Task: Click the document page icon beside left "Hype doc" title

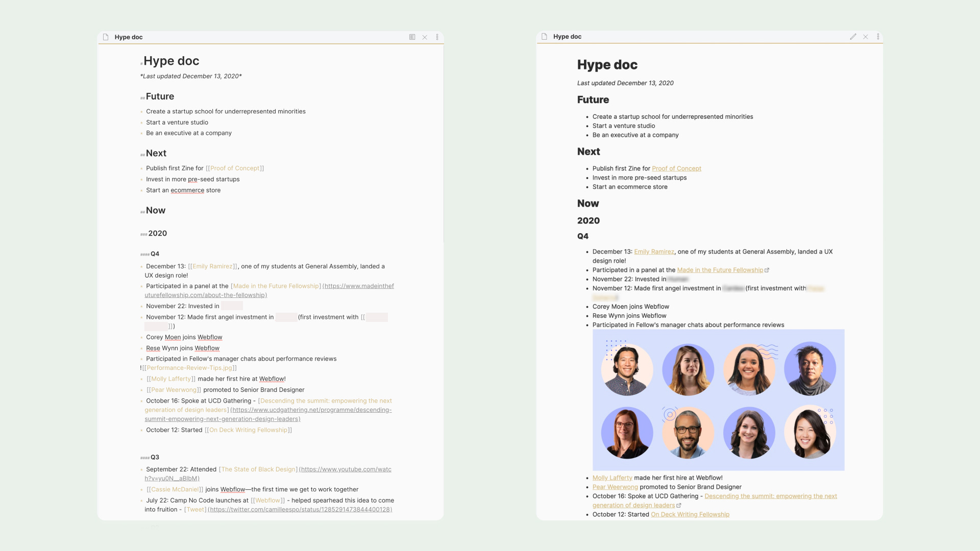Action: point(106,37)
